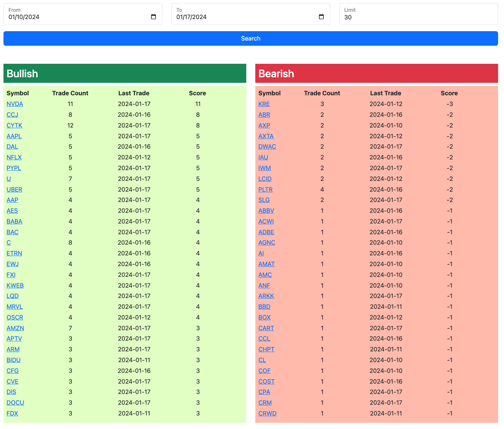This screenshot has height=429, width=504.
Task: Open the BABA symbol link
Action: [x=15, y=221]
